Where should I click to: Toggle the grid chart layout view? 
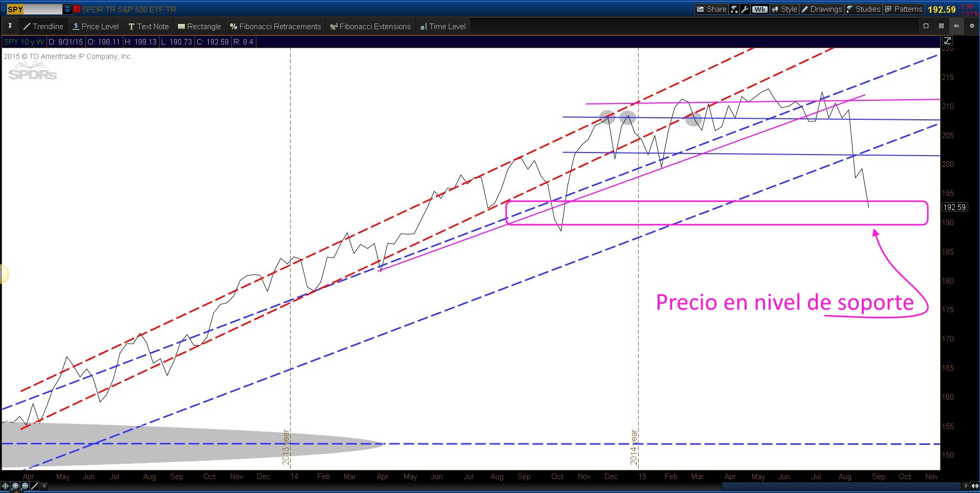point(941,26)
